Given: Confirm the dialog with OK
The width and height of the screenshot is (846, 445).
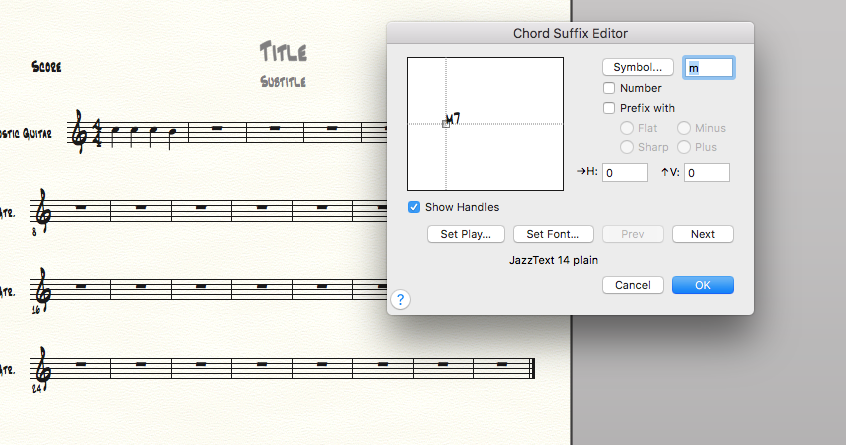Looking at the screenshot, I should point(703,285).
